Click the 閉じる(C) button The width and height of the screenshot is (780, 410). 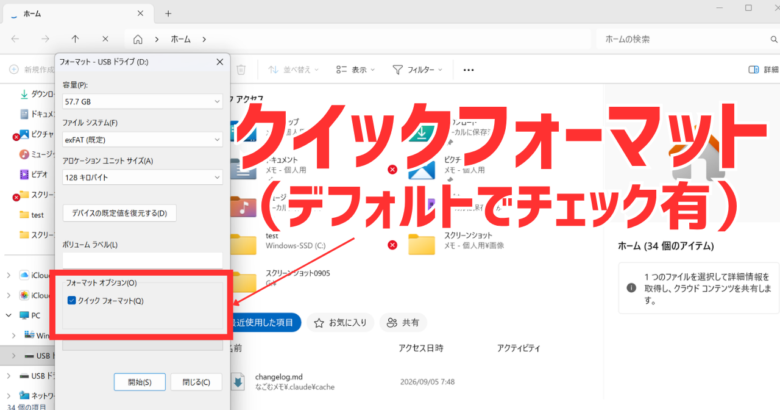[196, 382]
